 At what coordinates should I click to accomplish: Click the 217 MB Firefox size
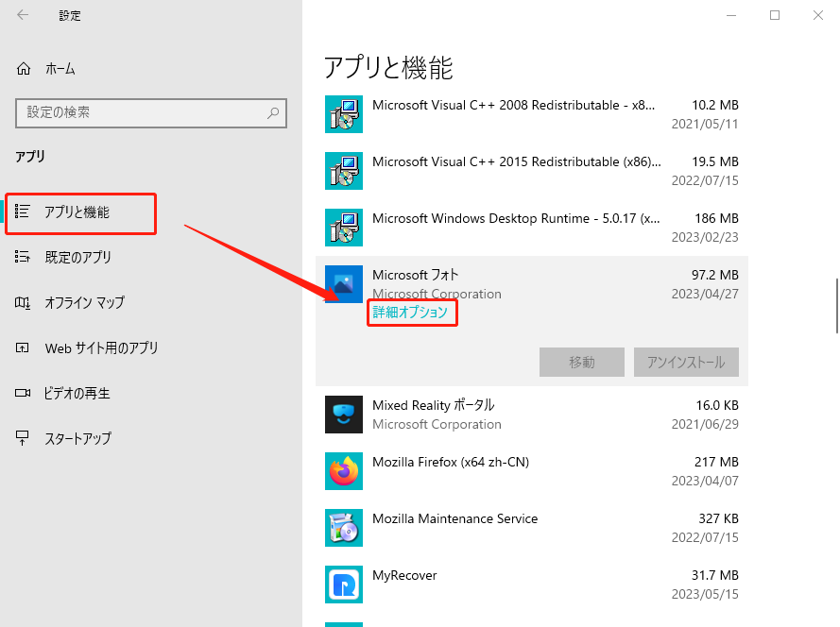(716, 462)
